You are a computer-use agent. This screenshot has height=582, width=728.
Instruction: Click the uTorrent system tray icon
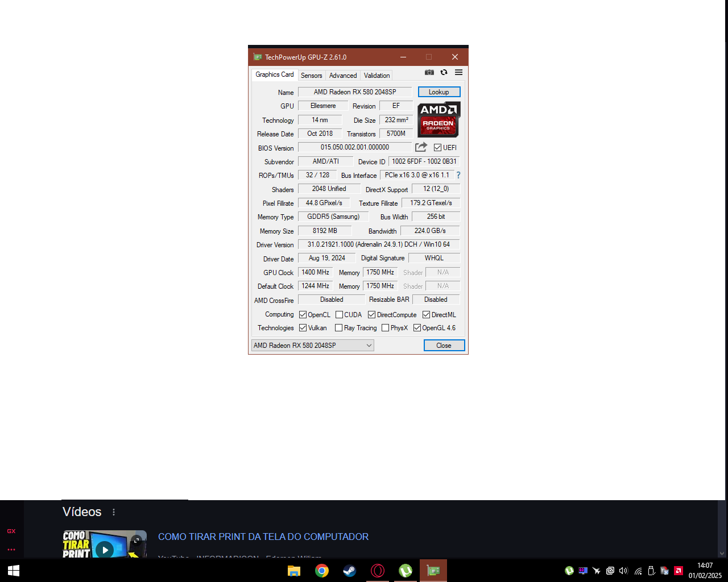point(569,571)
